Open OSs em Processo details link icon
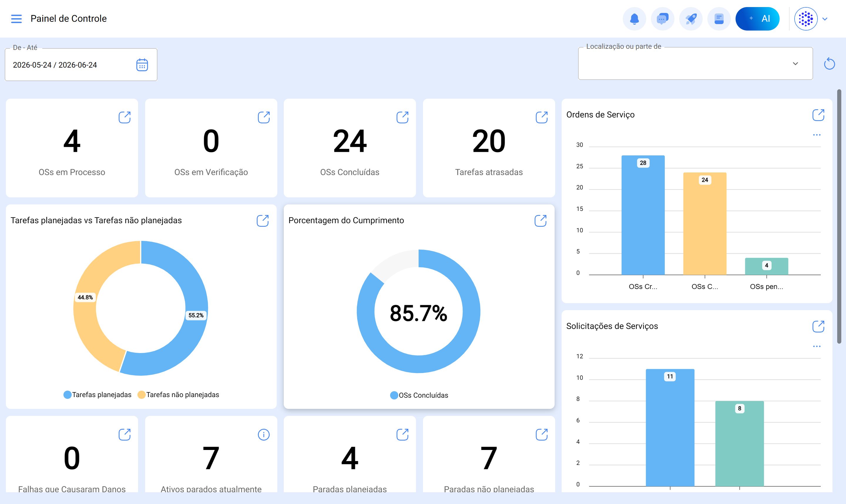 point(124,117)
